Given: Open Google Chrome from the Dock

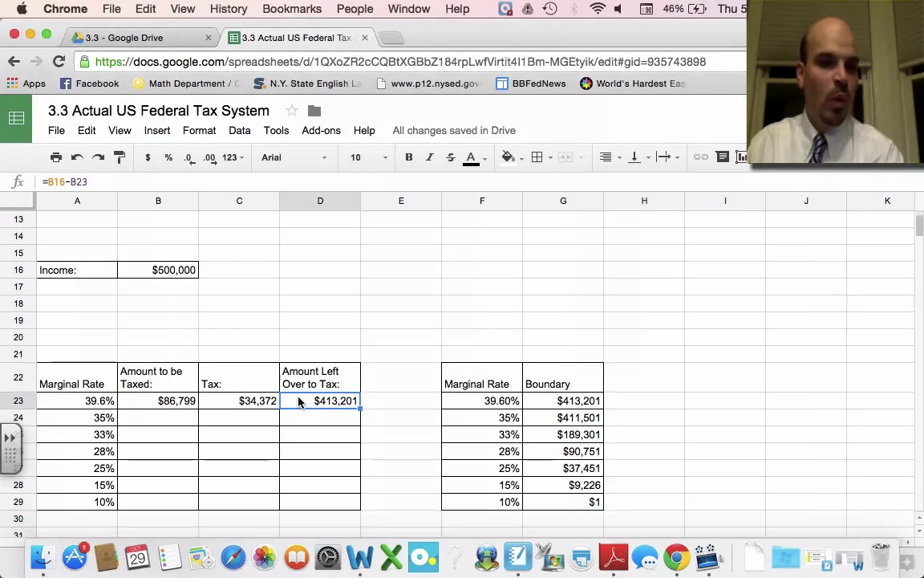Looking at the screenshot, I should pos(676,557).
